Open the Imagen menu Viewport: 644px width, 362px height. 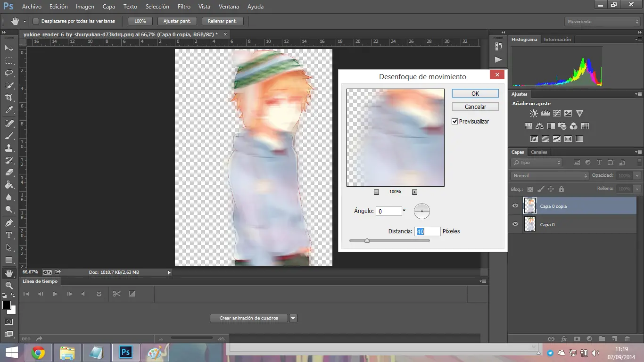click(85, 7)
